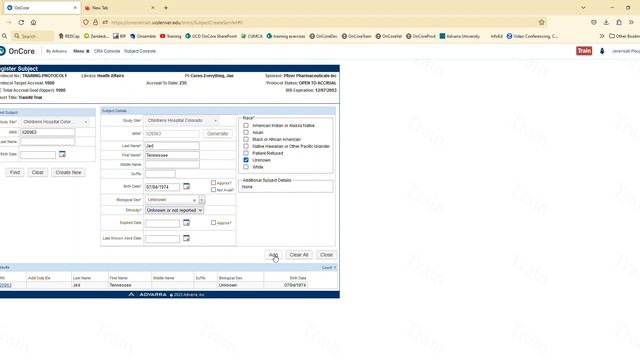Open calendar picker for Expired Date
The height and width of the screenshot is (360, 640).
click(186, 222)
